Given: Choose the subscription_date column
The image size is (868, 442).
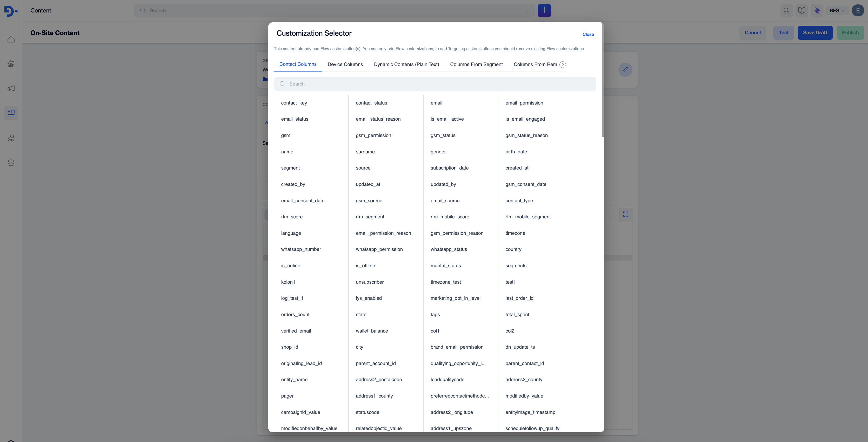Looking at the screenshot, I should pos(450,168).
